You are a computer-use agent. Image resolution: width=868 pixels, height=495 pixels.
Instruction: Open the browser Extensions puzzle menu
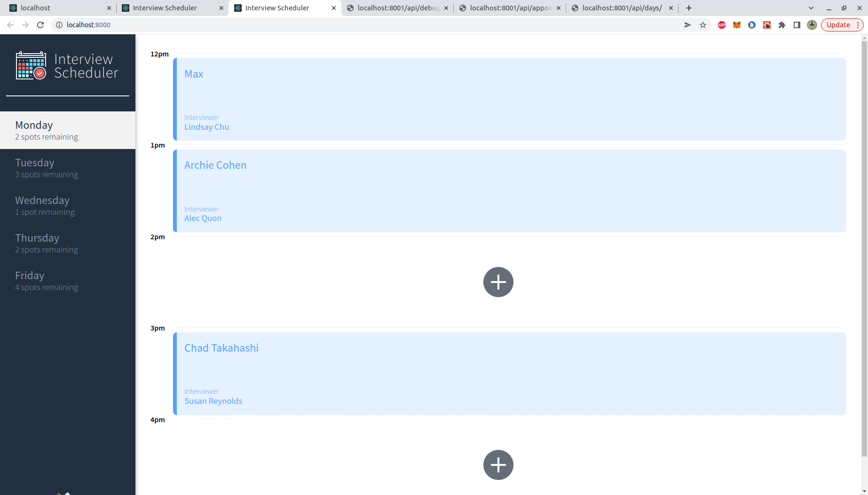782,25
